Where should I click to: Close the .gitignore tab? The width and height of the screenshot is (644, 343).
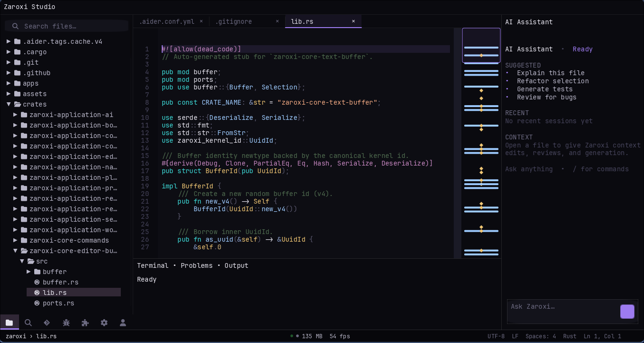coord(277,21)
